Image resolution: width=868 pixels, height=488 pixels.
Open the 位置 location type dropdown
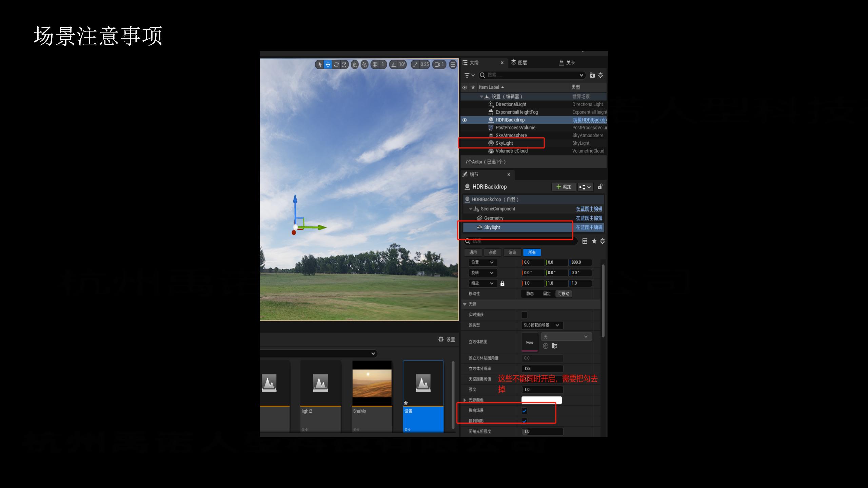(x=483, y=262)
